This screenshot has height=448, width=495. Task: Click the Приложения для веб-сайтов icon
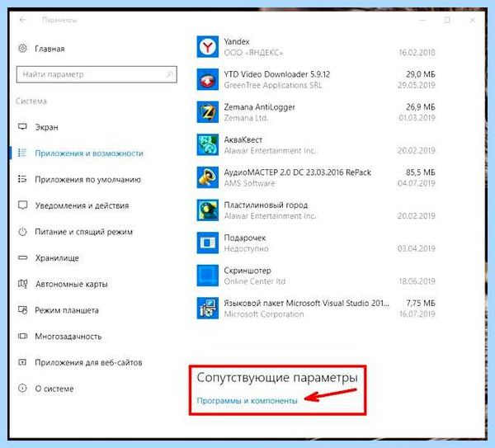point(22,362)
